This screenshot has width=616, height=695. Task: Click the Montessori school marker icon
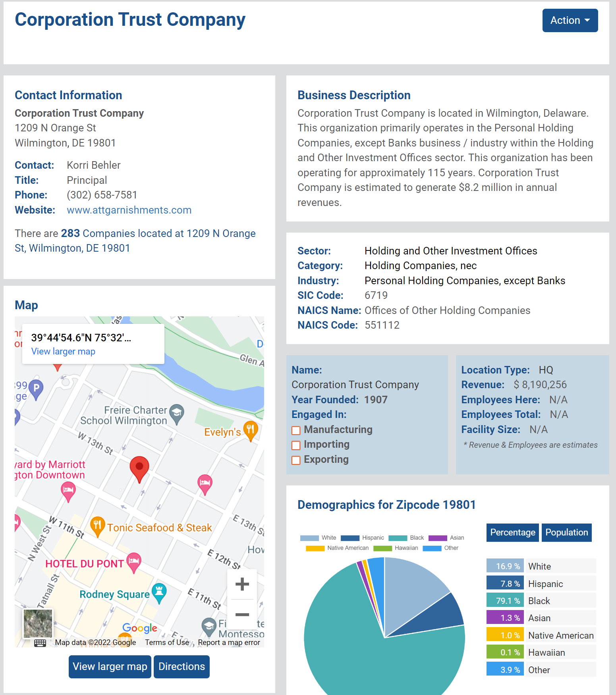(x=209, y=628)
